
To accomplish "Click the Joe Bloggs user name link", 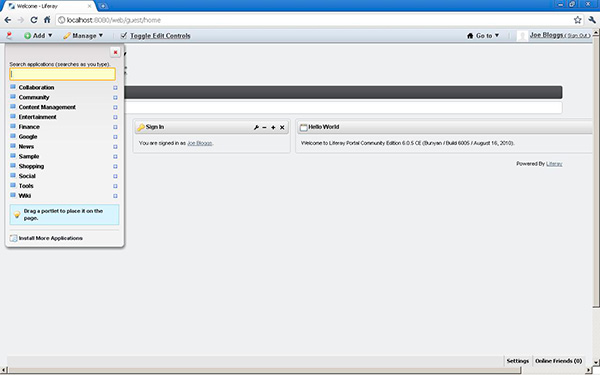I will (x=546, y=35).
